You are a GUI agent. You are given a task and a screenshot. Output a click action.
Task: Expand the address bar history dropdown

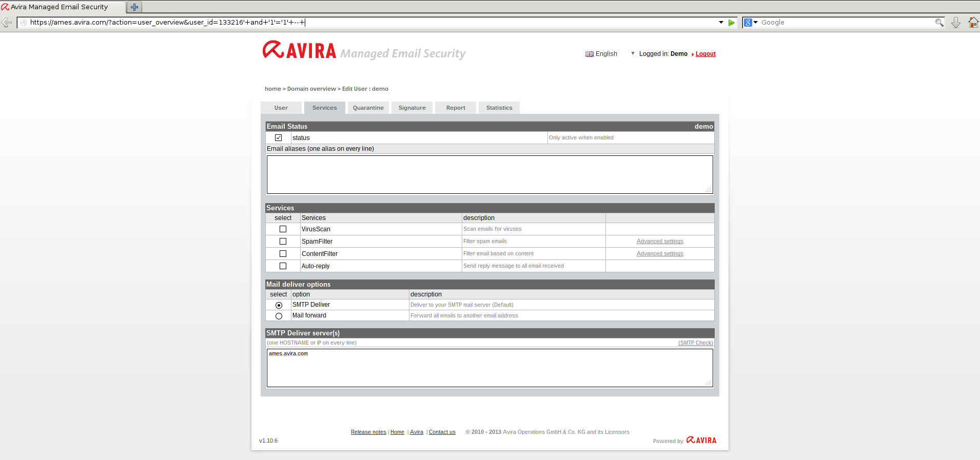[x=721, y=23]
